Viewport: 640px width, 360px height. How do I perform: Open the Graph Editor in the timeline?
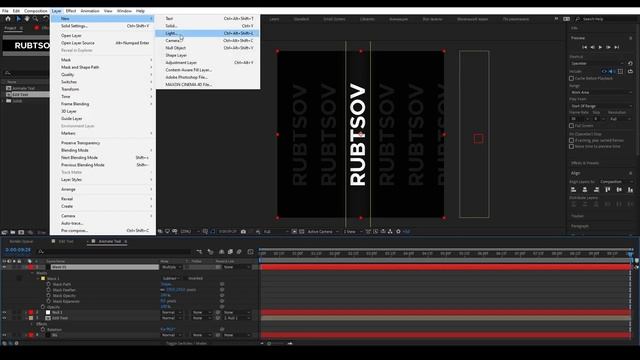coord(251,252)
